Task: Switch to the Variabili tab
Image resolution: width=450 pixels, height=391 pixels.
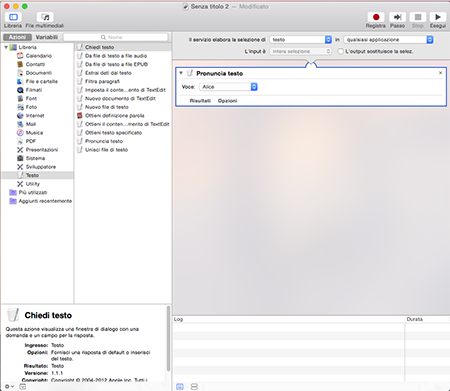Action: 47,37
